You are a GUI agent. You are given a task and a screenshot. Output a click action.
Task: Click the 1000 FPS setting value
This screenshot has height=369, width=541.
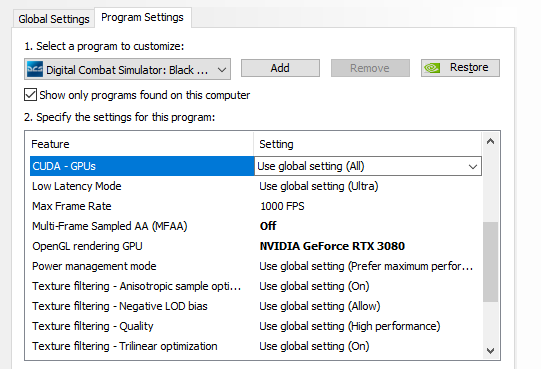tap(282, 206)
